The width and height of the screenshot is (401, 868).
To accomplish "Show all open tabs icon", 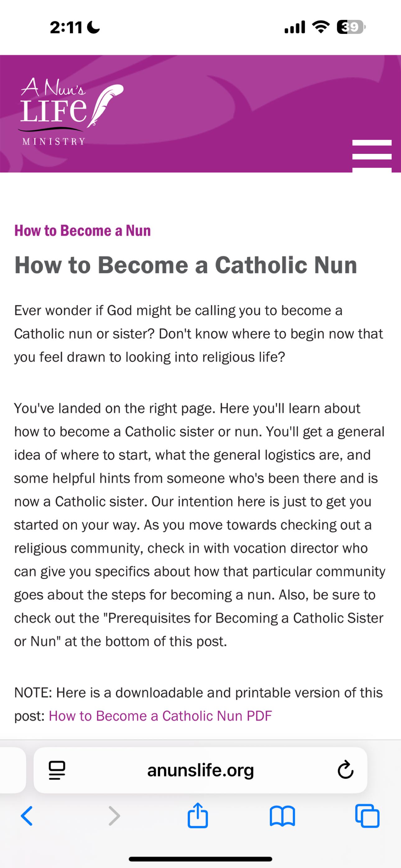I will [x=367, y=816].
